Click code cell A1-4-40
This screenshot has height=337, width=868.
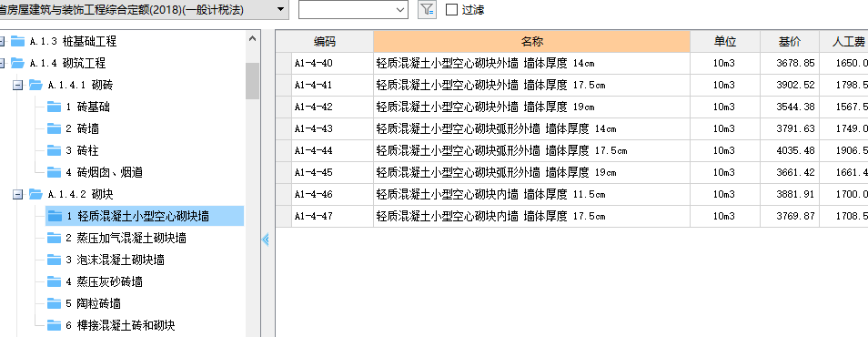click(332, 63)
